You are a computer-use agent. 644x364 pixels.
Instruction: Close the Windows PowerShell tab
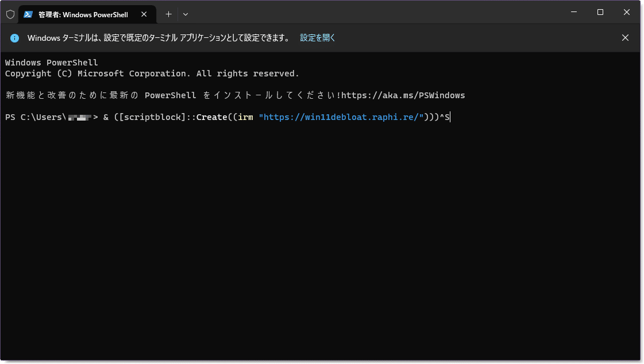point(144,14)
